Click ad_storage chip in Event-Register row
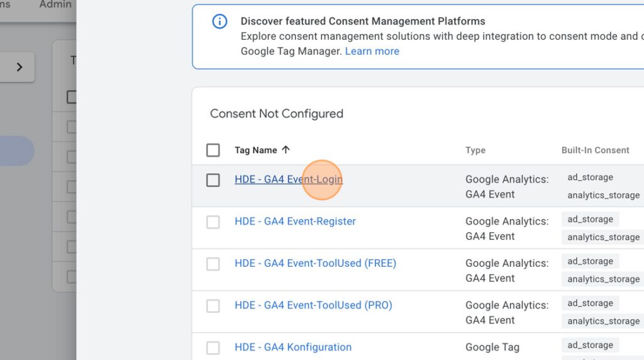Viewport: 644px width, 360px height. (590, 219)
